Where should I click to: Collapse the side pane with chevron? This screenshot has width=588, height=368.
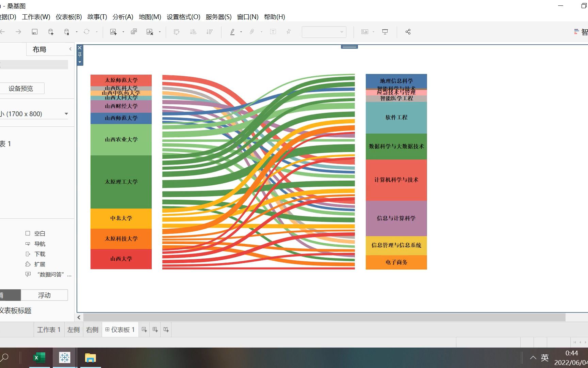tap(70, 49)
